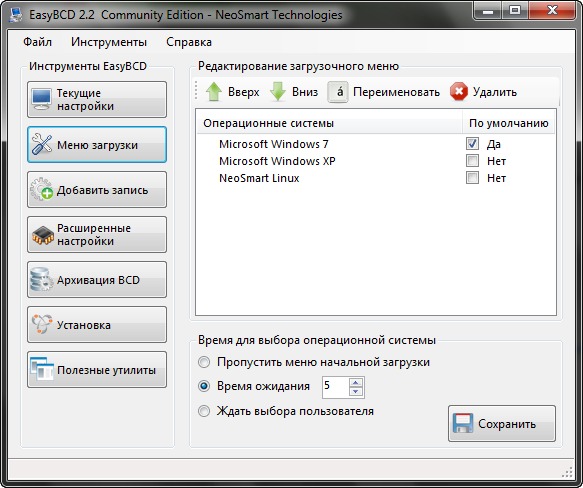This screenshot has width=583, height=488.
Task: Check NeoSmart Linux default checkbox
Action: tap(472, 178)
